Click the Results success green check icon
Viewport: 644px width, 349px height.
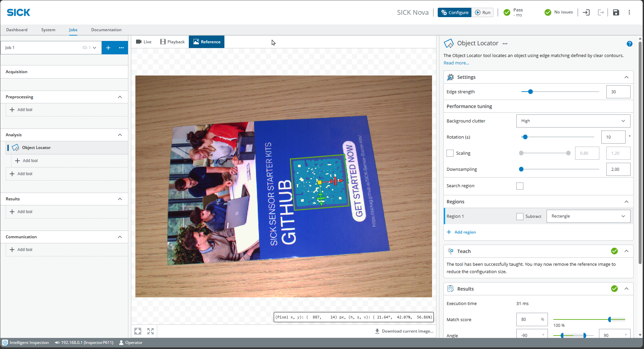614,289
